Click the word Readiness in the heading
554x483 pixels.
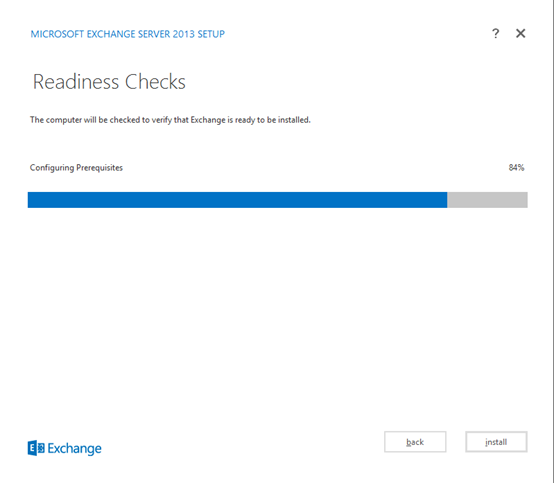pos(76,82)
